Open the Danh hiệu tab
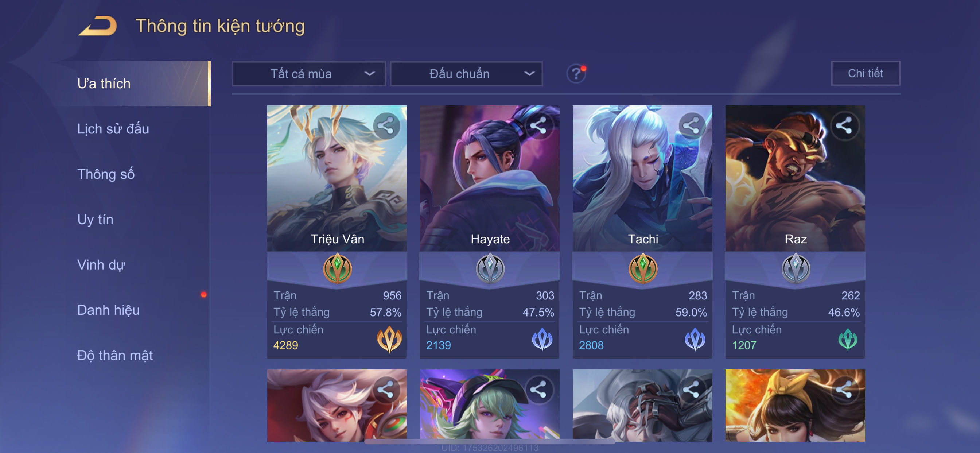Image resolution: width=980 pixels, height=453 pixels. (x=108, y=310)
